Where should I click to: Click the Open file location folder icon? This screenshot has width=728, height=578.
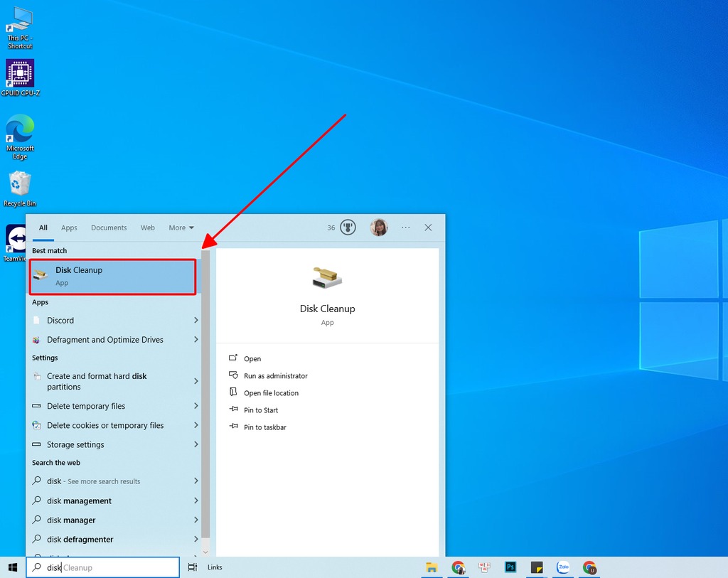pos(233,392)
